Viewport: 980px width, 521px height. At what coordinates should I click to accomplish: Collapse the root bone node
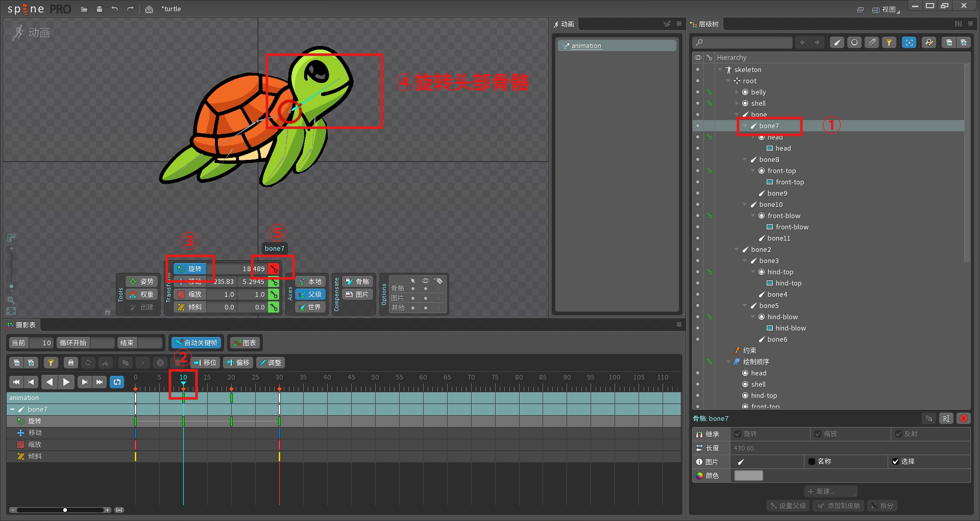(x=728, y=81)
